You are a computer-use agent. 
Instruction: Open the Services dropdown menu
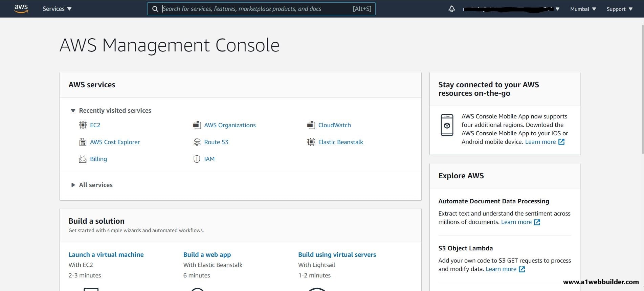[57, 9]
